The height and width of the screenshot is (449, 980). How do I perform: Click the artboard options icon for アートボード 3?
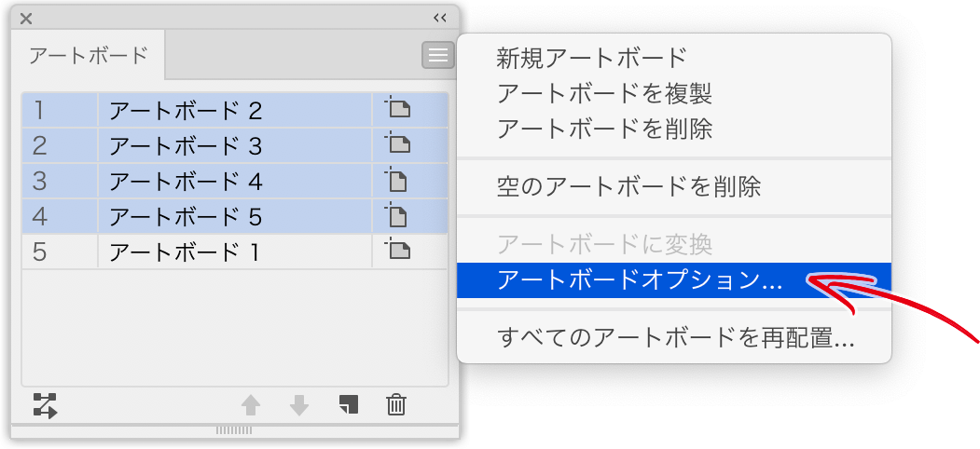click(397, 145)
